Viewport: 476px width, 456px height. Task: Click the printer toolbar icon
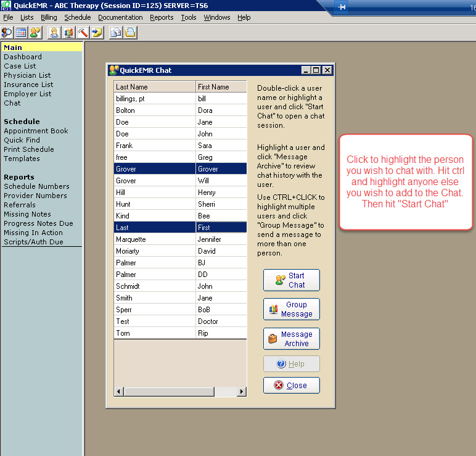click(x=130, y=33)
